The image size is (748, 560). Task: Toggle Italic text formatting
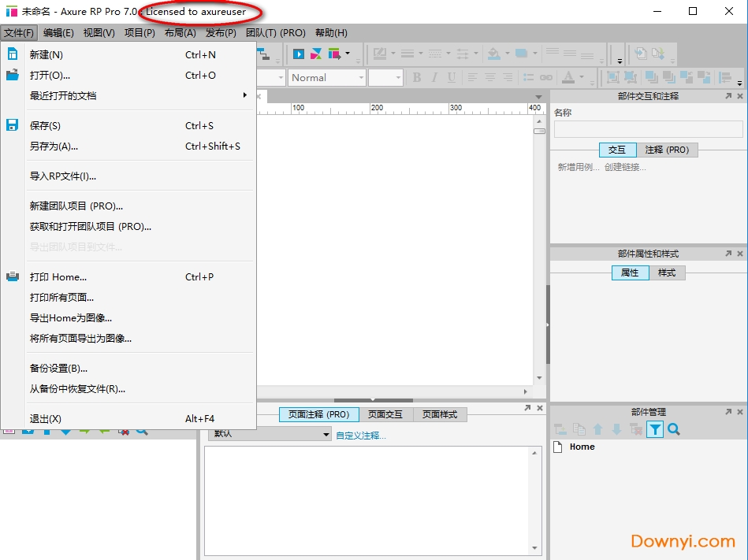click(434, 77)
